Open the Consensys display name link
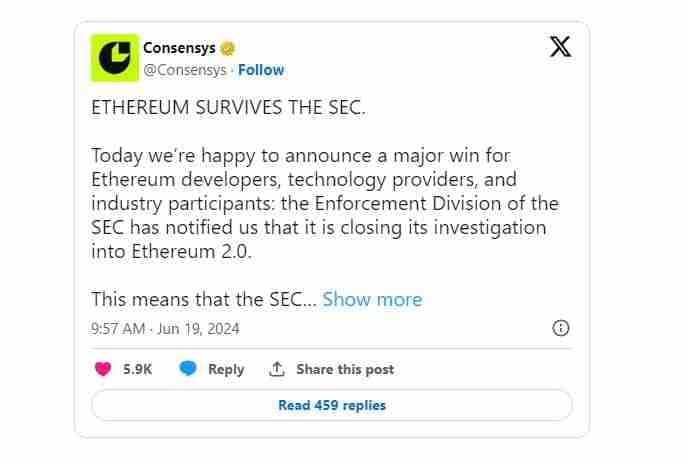 point(180,48)
